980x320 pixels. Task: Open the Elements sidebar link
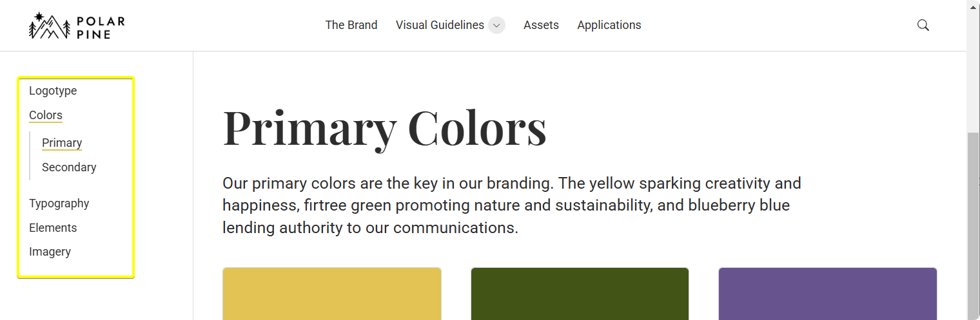click(53, 228)
